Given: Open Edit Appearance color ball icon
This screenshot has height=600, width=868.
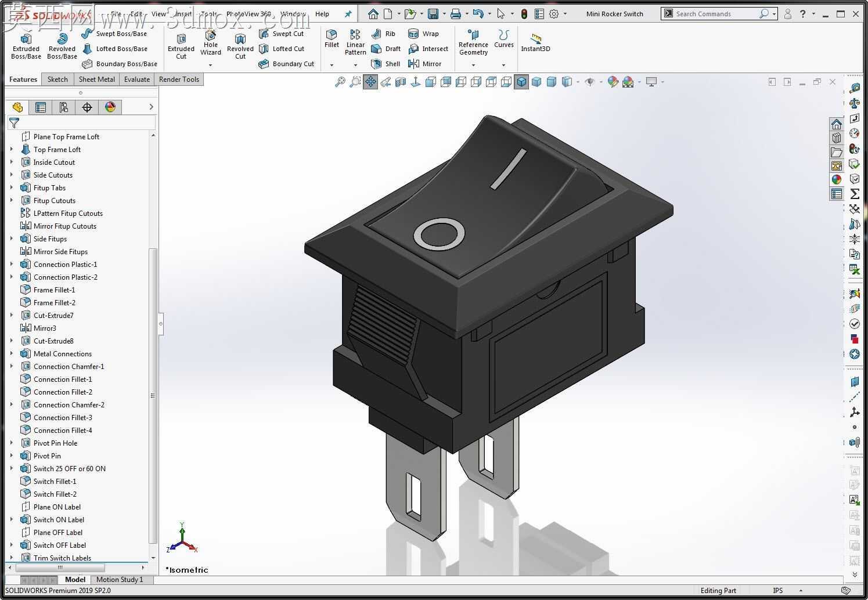Looking at the screenshot, I should pyautogui.click(x=613, y=82).
